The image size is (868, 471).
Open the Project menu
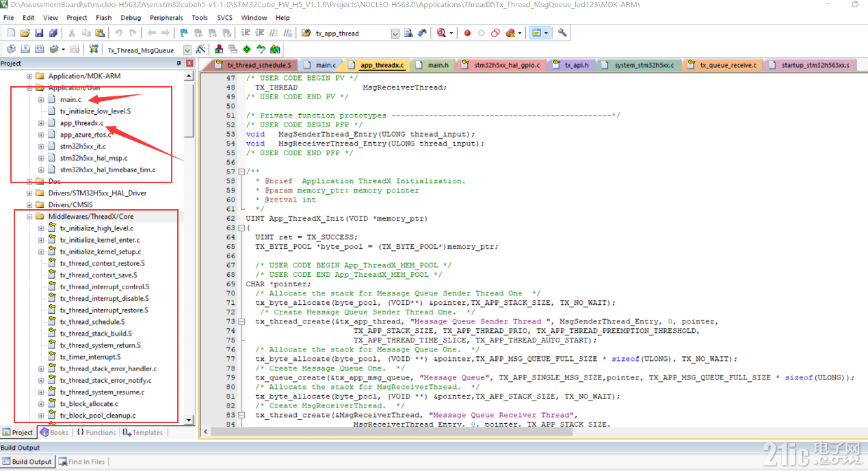[x=77, y=18]
